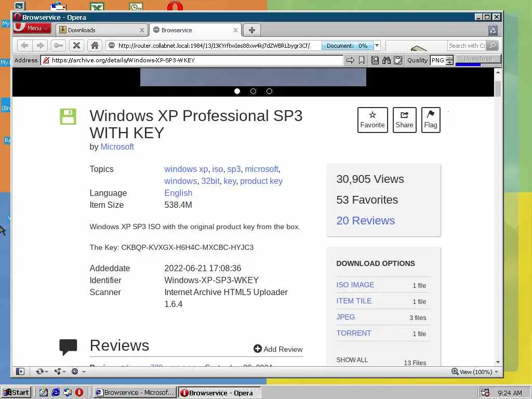The image size is (532, 399).
Task: Click the Reviews speech bubble icon
Action: [x=68, y=347]
